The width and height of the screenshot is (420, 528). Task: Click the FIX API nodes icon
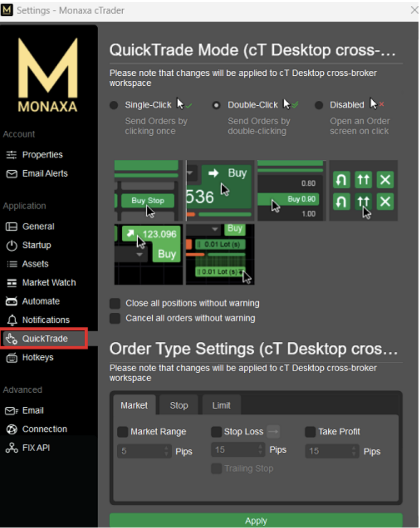click(x=11, y=448)
